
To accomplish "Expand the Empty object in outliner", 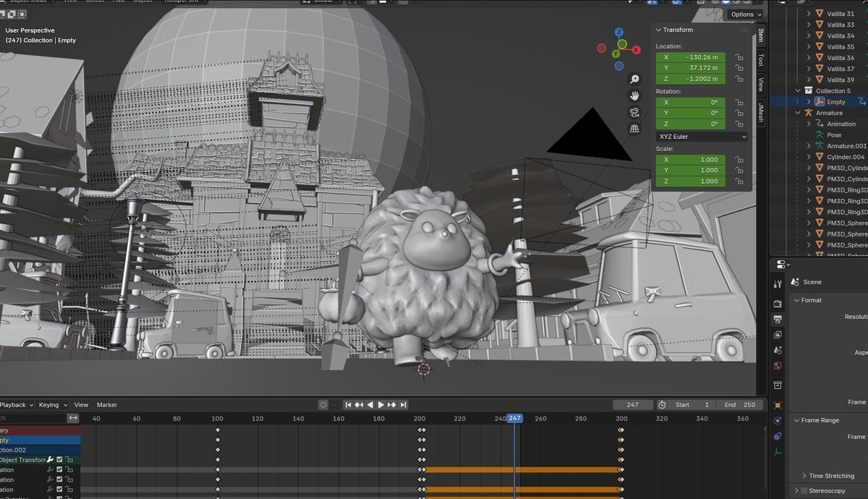I will pyautogui.click(x=809, y=102).
